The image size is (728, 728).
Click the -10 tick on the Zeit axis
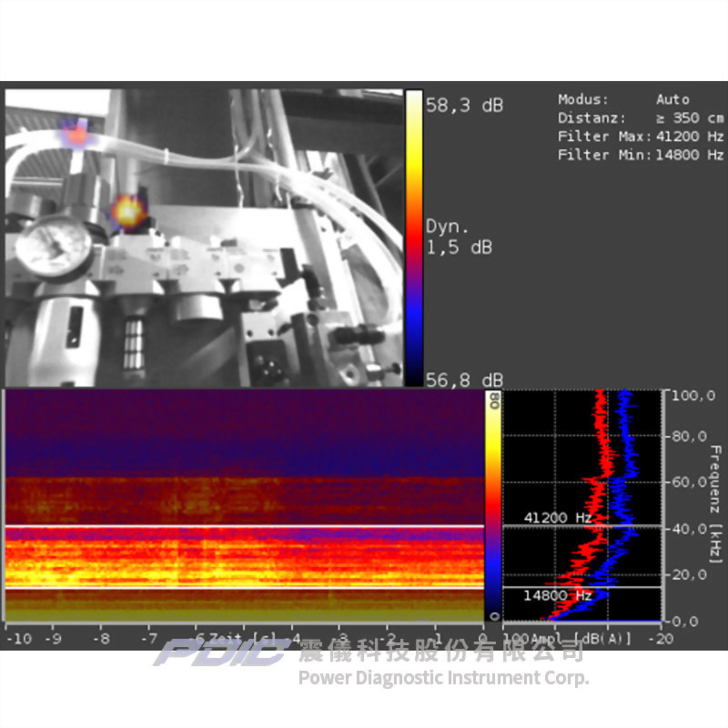[18, 638]
